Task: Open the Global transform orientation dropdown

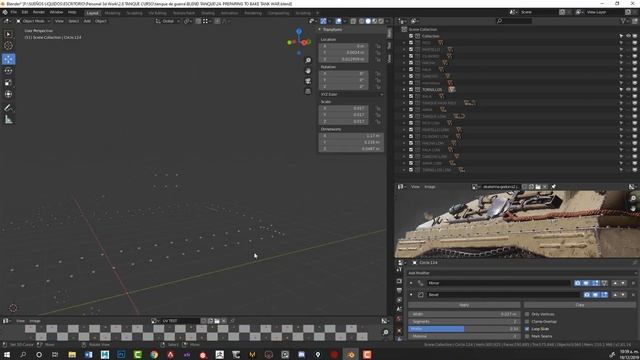Action: point(168,21)
